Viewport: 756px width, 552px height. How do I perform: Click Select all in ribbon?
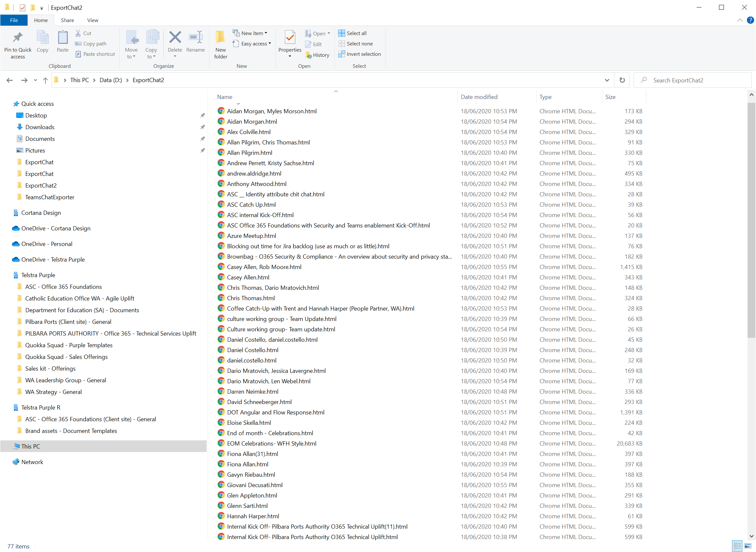click(x=353, y=33)
